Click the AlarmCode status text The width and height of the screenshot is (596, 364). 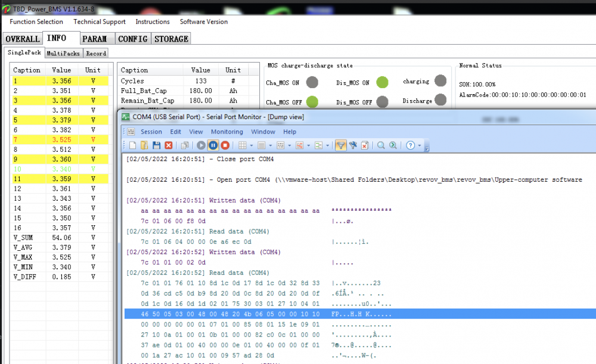click(x=523, y=95)
